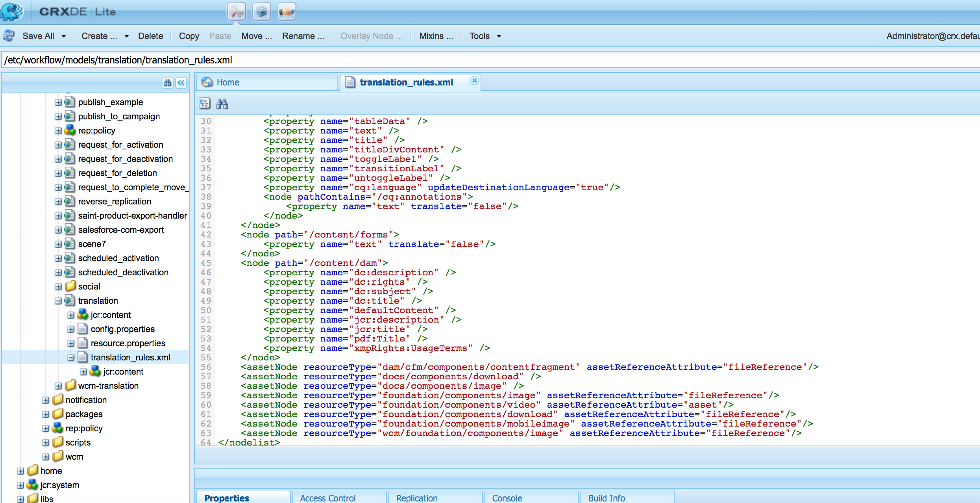This screenshot has height=503, width=980.
Task: Collapse the translation_rules.xml tree node
Action: coord(71,358)
